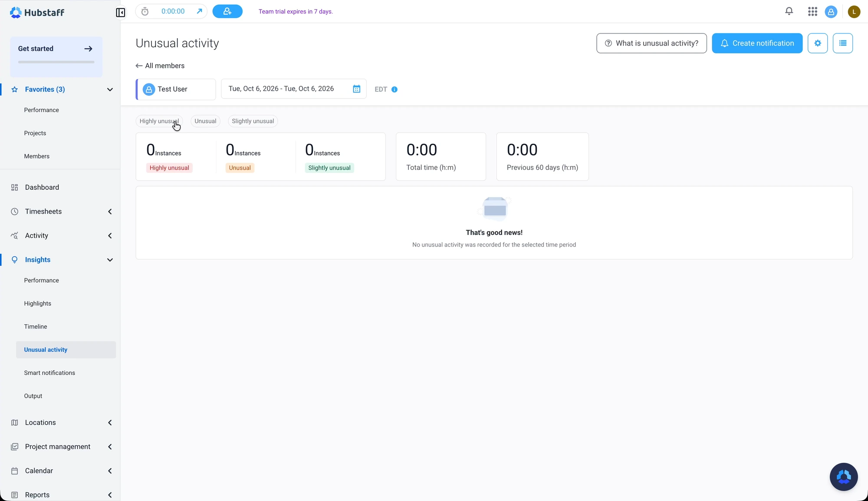
Task: Open the apps grid menu
Action: coord(812,12)
